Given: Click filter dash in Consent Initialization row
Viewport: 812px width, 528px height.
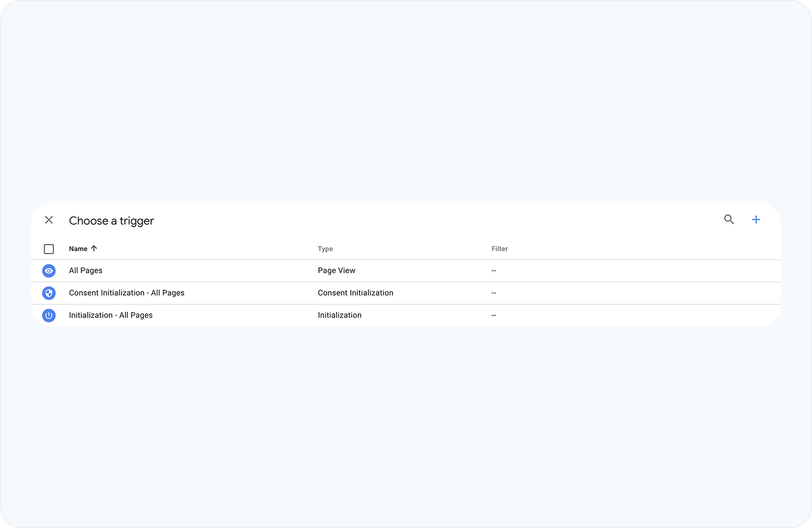Looking at the screenshot, I should 494,293.
